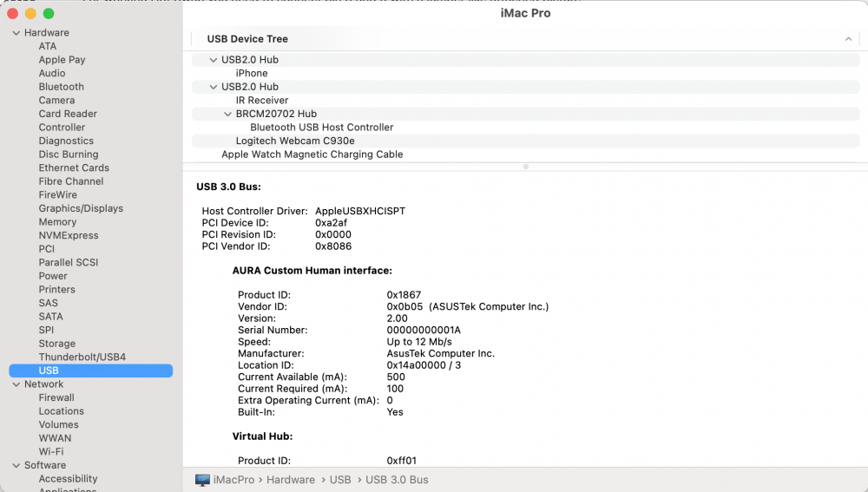Viewport: 868px width, 492px height.
Task: Select ATA in the sidebar
Action: point(48,47)
